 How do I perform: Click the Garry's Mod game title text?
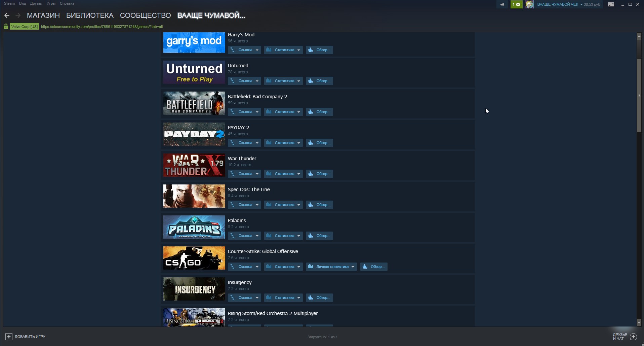click(x=241, y=35)
